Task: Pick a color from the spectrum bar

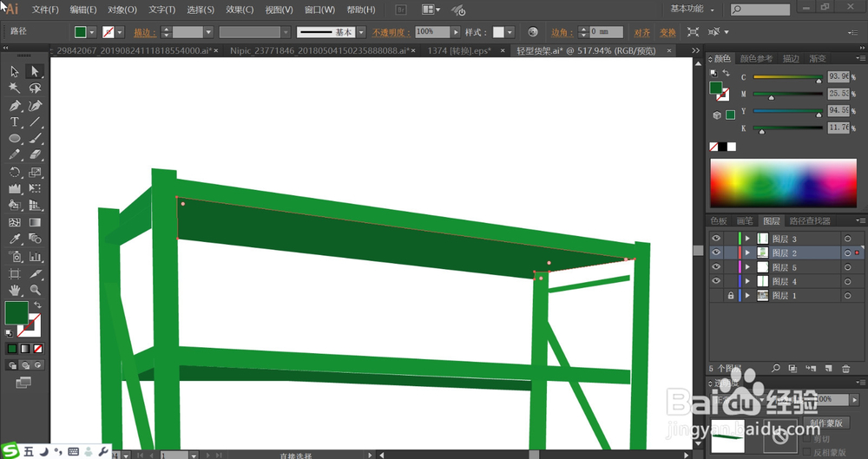Action: point(783,183)
